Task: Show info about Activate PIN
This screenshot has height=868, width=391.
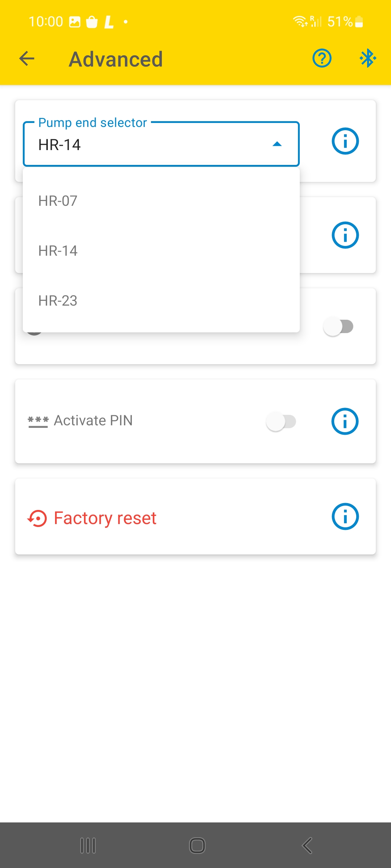Action: [x=345, y=421]
